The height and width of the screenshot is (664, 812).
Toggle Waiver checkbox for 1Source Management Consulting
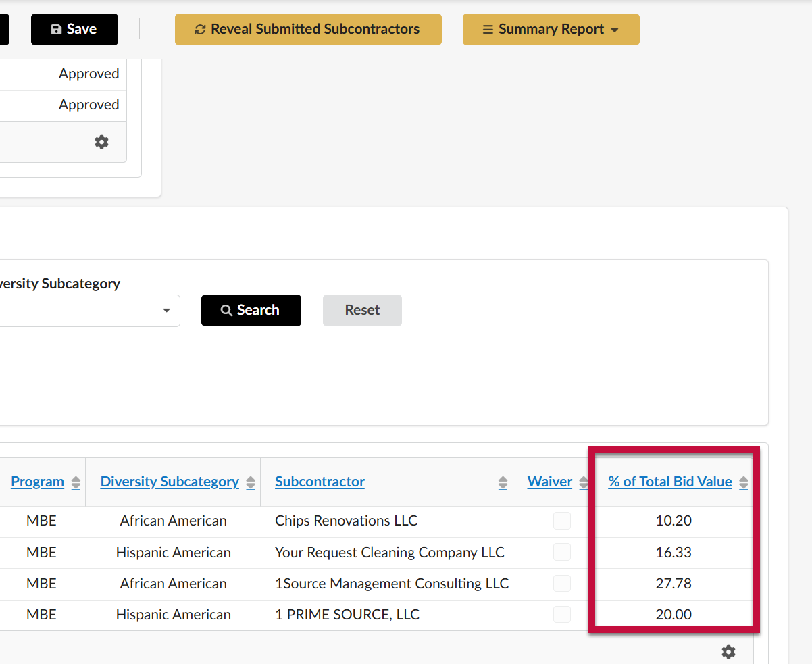click(x=562, y=583)
